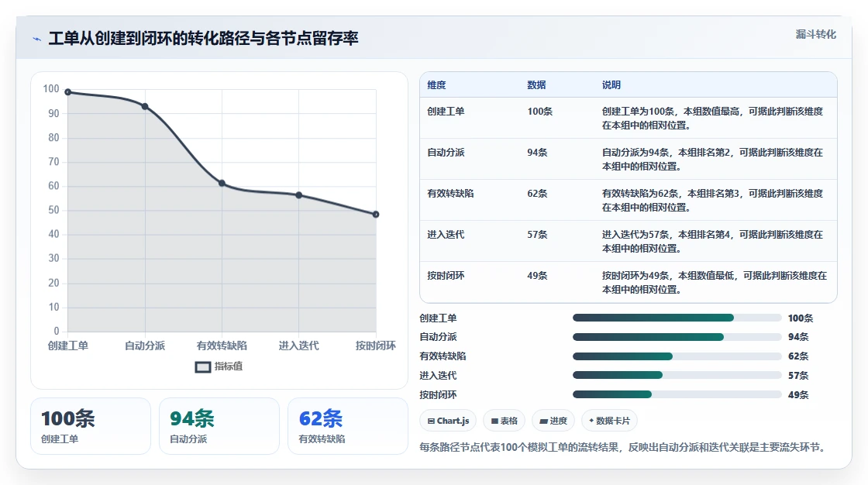Click the Chart.js tag
Image resolution: width=868 pixels, height=485 pixels.
[448, 421]
